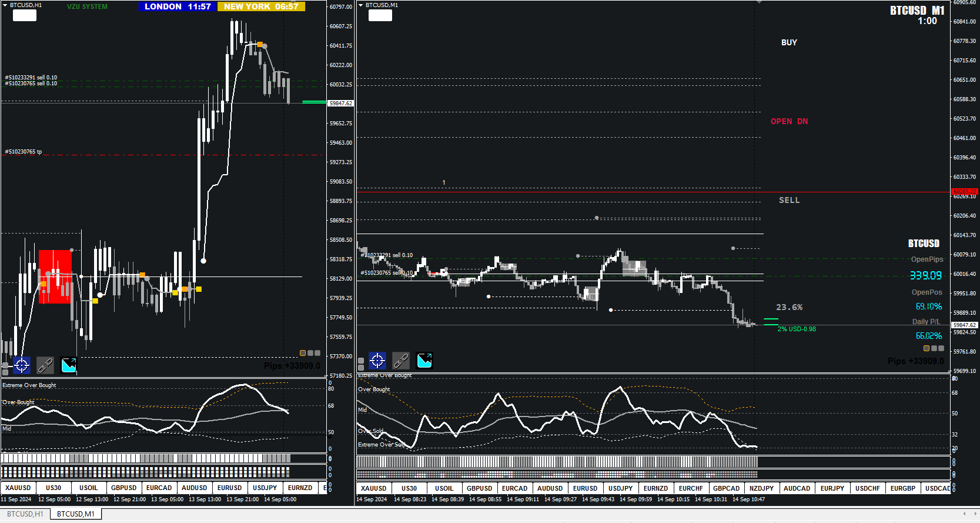Expand the BTCUSD,M1 chart title arrow

tap(361, 5)
